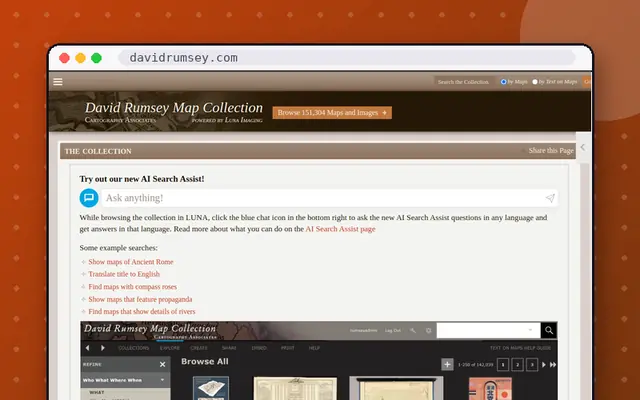
Task: Click the send paper-plane icon
Action: (550, 198)
